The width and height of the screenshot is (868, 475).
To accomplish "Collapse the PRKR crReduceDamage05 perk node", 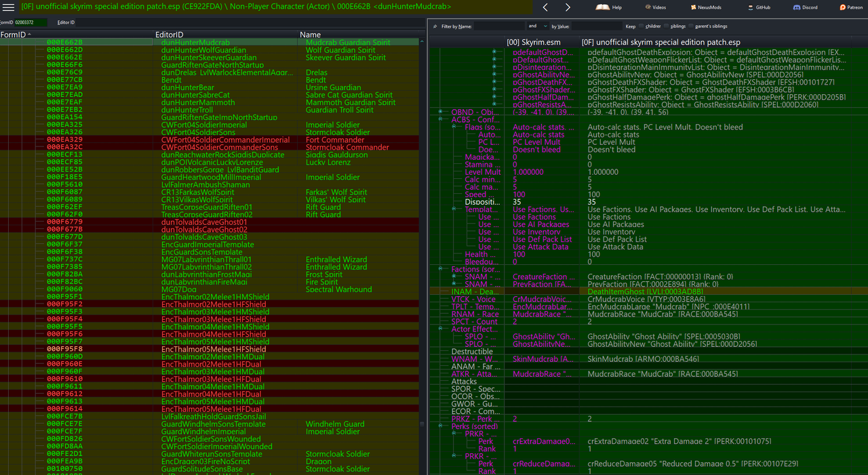I will pyautogui.click(x=454, y=456).
